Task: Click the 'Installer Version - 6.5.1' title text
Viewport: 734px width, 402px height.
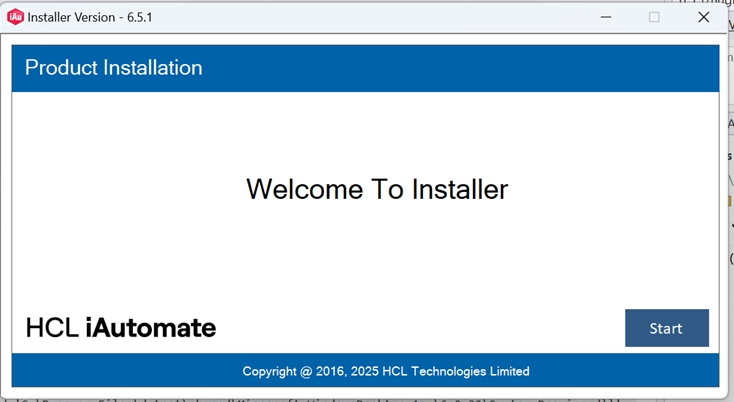Action: click(x=90, y=17)
